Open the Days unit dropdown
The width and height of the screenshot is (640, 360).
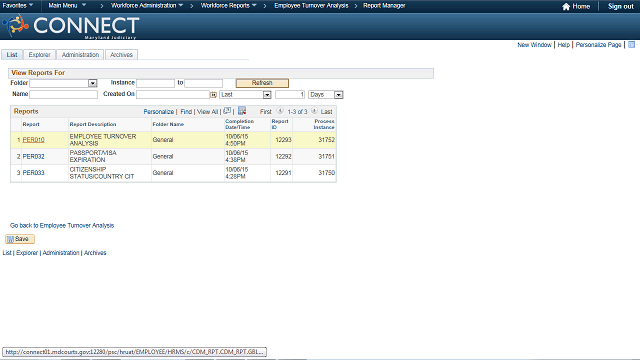pyautogui.click(x=338, y=95)
